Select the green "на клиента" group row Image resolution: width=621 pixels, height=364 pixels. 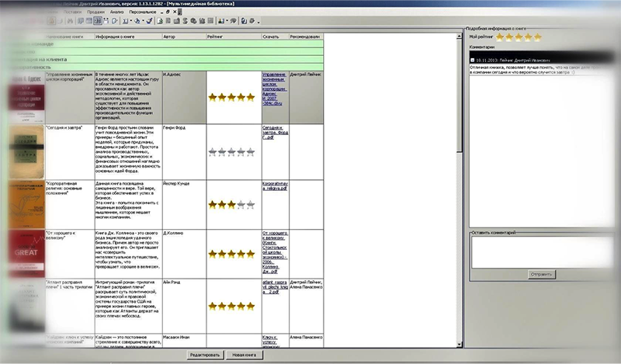click(165, 60)
